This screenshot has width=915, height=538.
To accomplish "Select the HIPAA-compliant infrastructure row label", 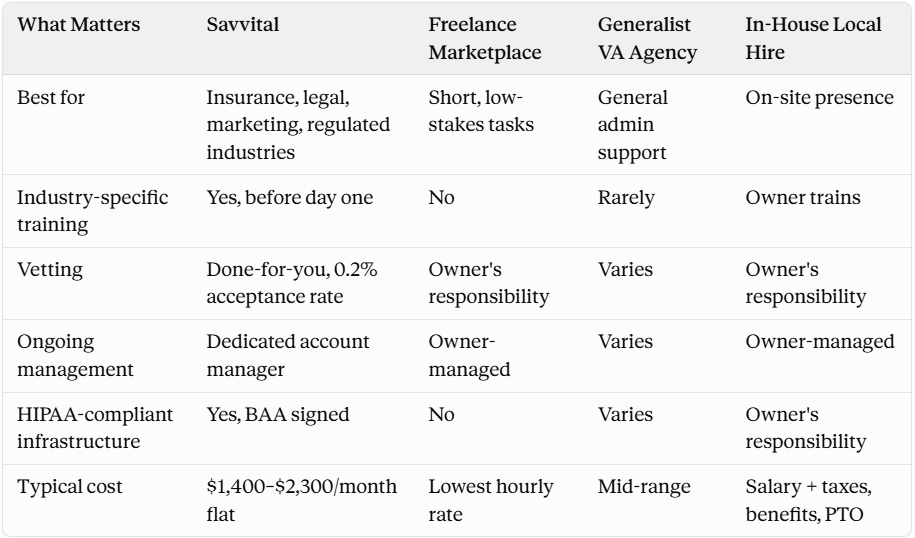I will (95, 428).
